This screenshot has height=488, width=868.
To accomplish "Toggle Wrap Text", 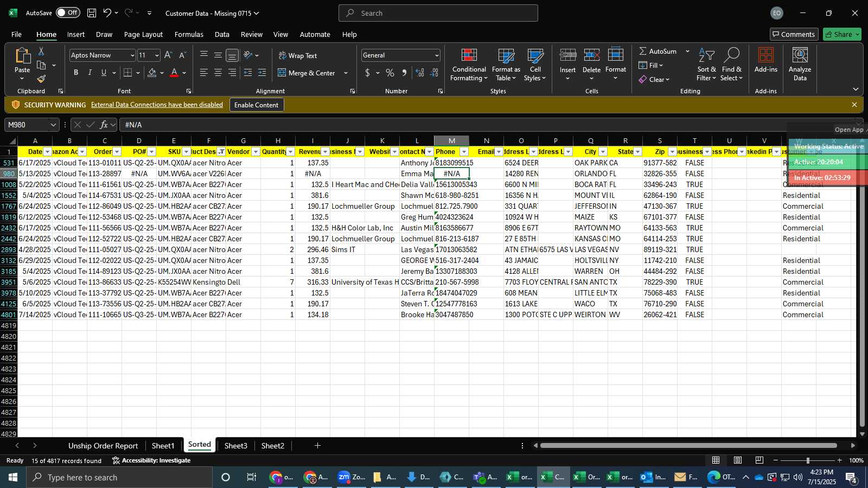I will tap(297, 55).
